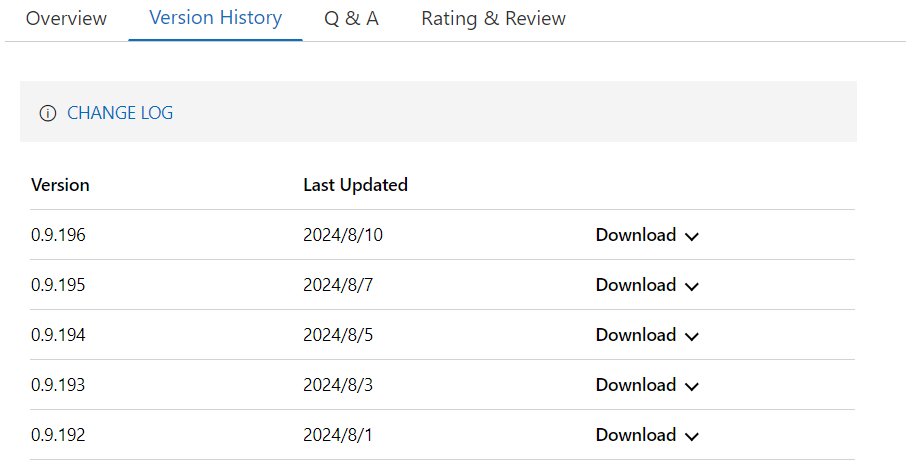906x473 pixels.
Task: Click Download text for version 0.9.196
Action: pos(636,236)
